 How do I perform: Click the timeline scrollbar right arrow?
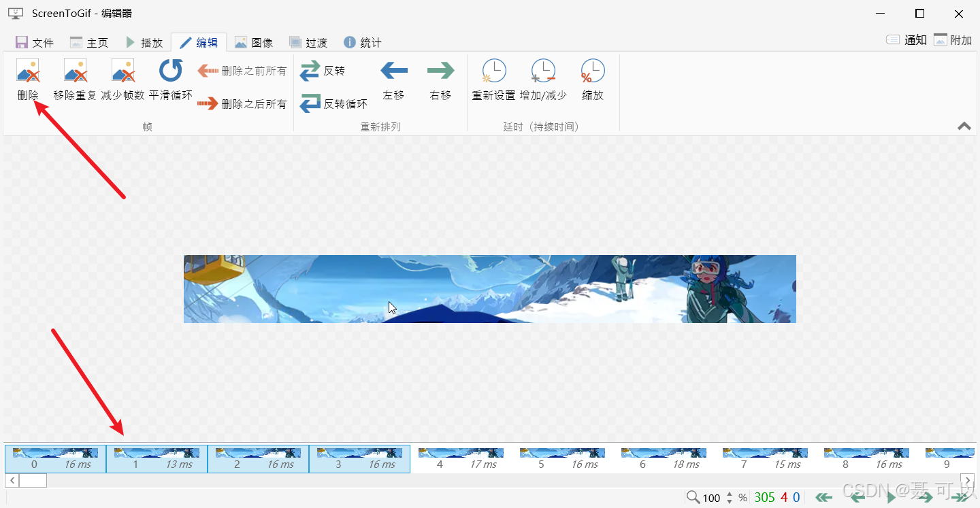(x=968, y=480)
